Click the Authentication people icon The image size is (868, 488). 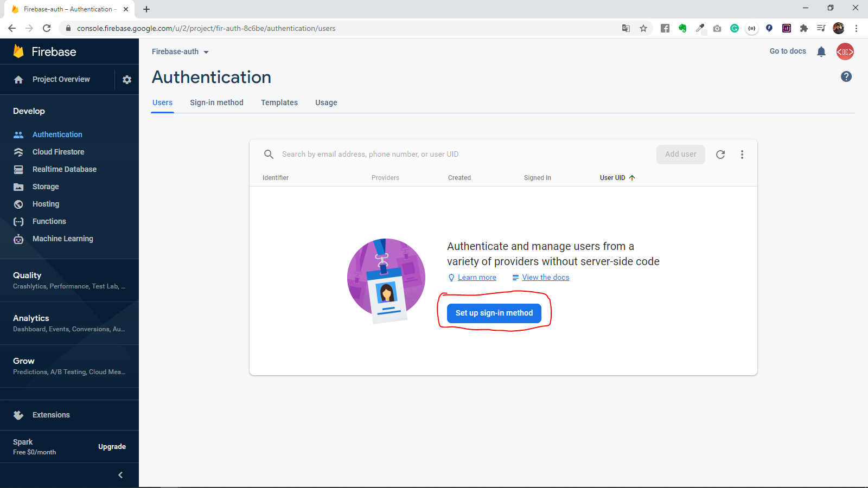18,134
